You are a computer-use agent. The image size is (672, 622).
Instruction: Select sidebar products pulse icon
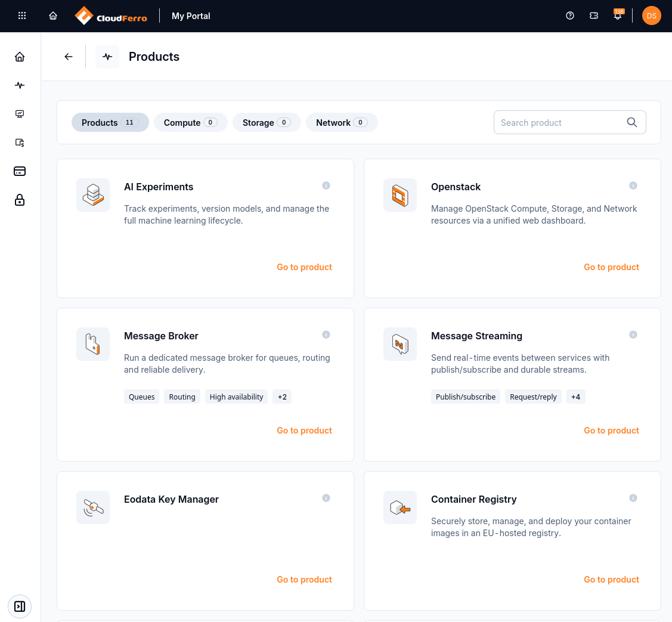pyautogui.click(x=20, y=85)
